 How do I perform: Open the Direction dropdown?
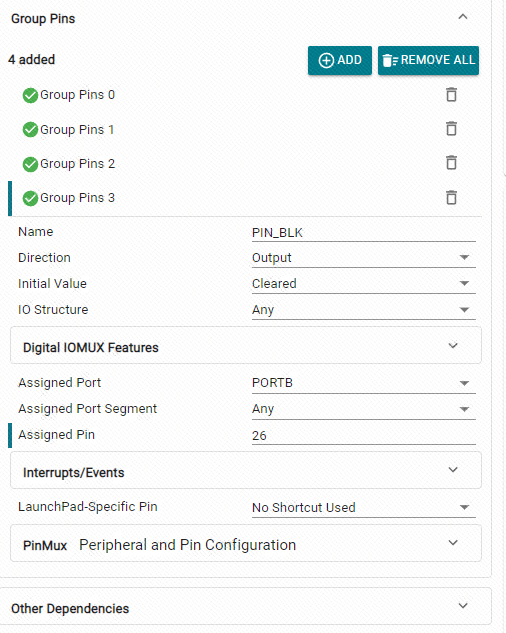pyautogui.click(x=363, y=258)
